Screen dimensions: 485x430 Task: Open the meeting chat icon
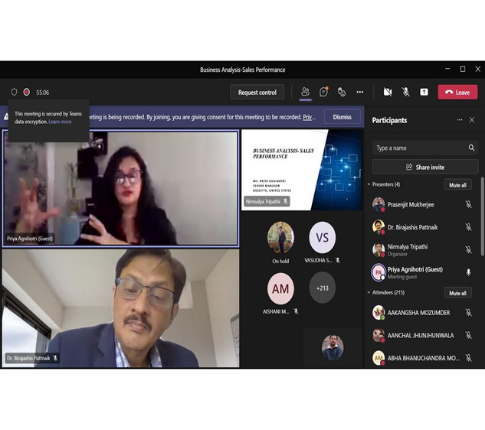(323, 92)
